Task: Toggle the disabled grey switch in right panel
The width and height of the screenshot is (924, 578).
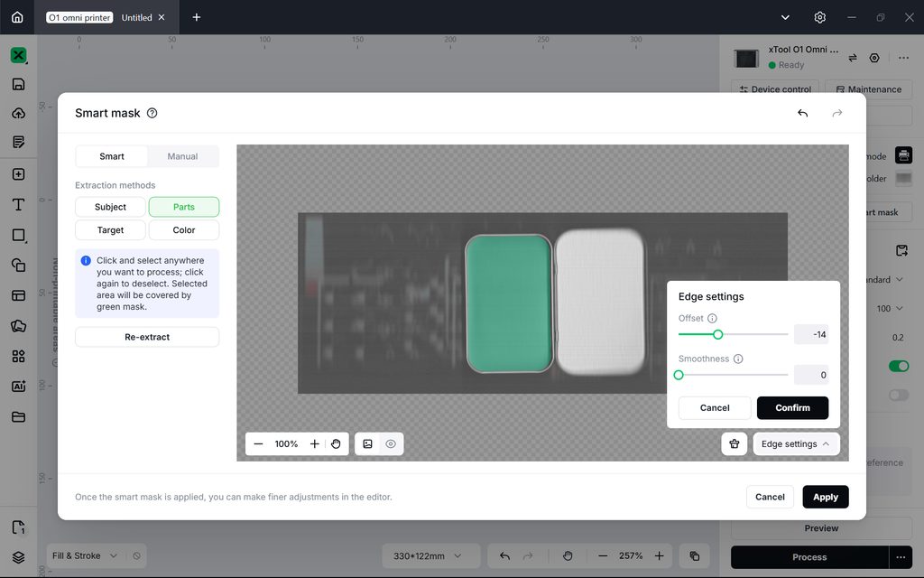Action: click(x=899, y=396)
